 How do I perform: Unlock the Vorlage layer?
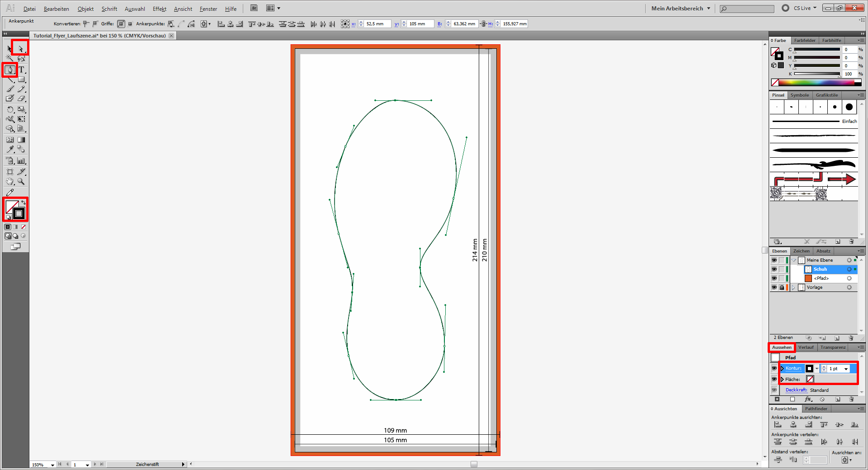pos(782,287)
